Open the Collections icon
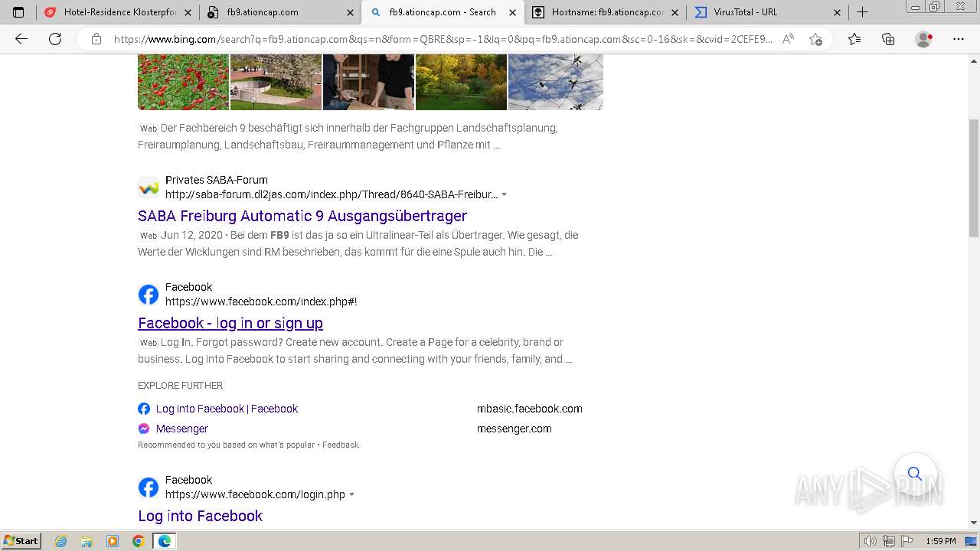 tap(888, 39)
